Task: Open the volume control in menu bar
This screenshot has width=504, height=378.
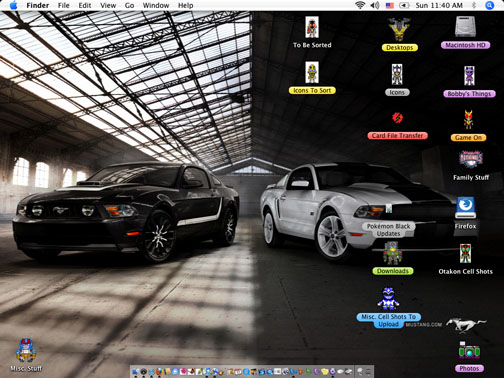Action: 375,5
